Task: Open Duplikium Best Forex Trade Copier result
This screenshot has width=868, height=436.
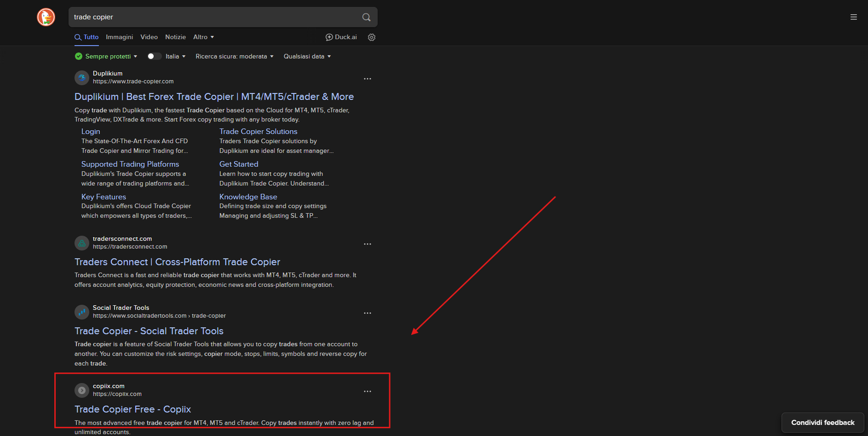Action: pos(214,97)
